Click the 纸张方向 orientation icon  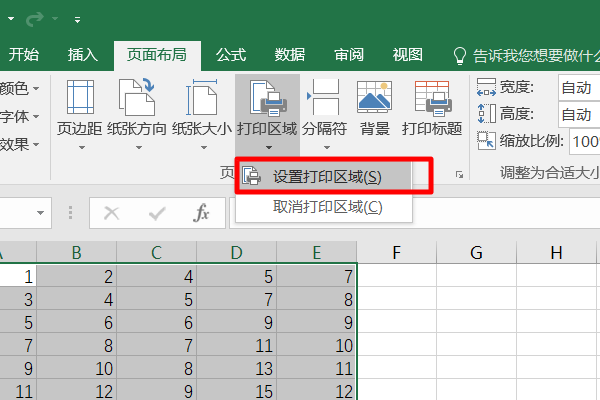click(x=137, y=97)
